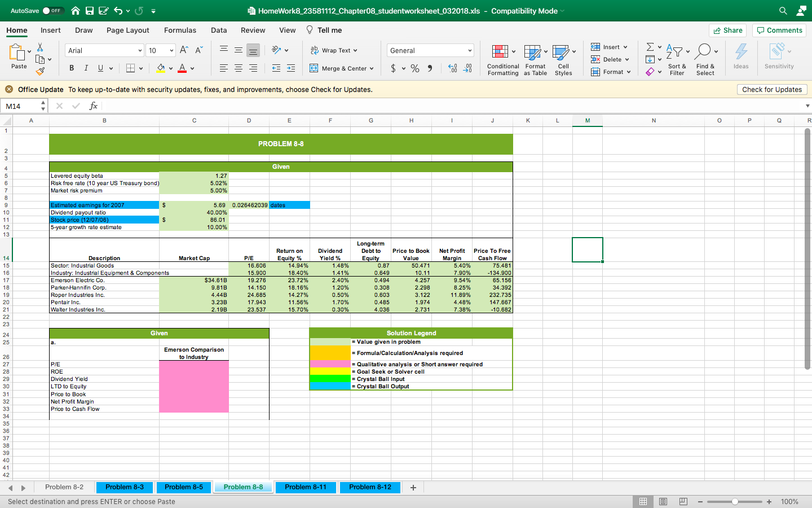Image resolution: width=812 pixels, height=508 pixels.
Task: Expand the Format cells dropdown arrow
Action: [x=629, y=72]
